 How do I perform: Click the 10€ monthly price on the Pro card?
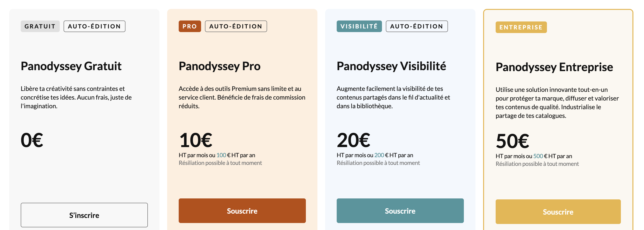coord(196,140)
